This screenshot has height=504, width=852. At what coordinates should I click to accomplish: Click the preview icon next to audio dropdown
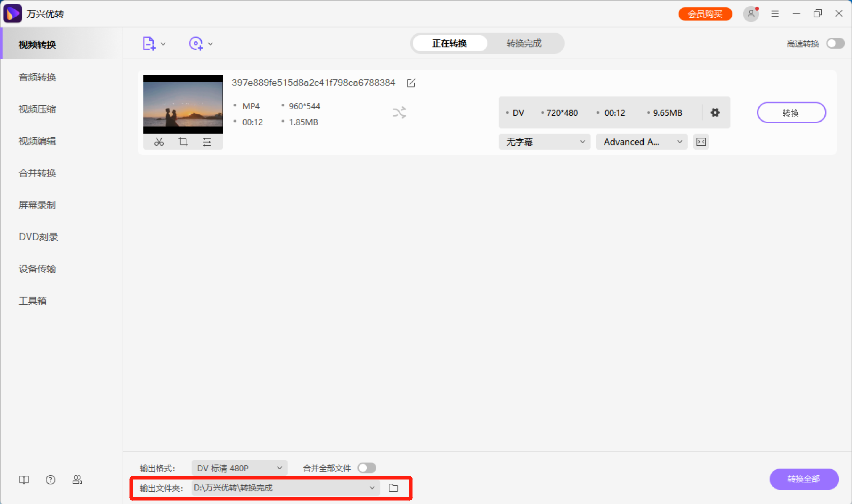pos(701,142)
